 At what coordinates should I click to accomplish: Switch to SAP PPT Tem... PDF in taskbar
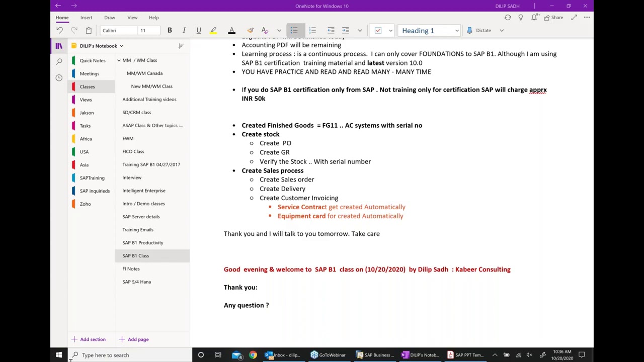coord(465,355)
